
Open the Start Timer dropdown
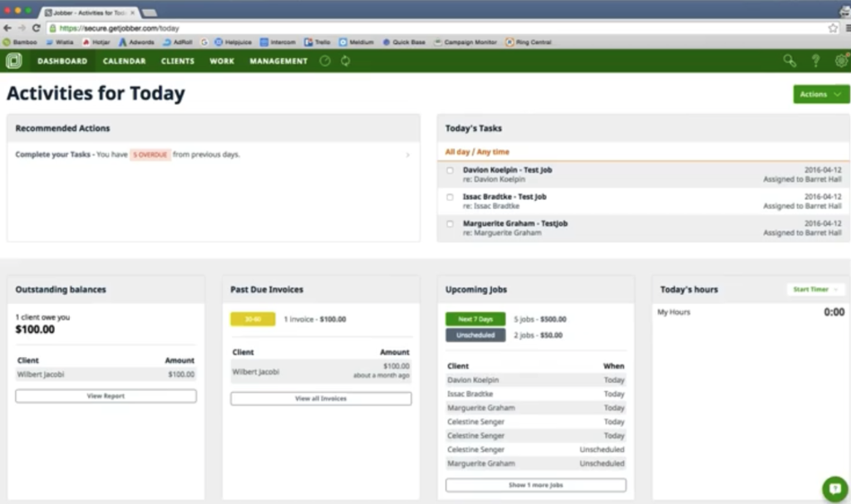pyautogui.click(x=815, y=289)
